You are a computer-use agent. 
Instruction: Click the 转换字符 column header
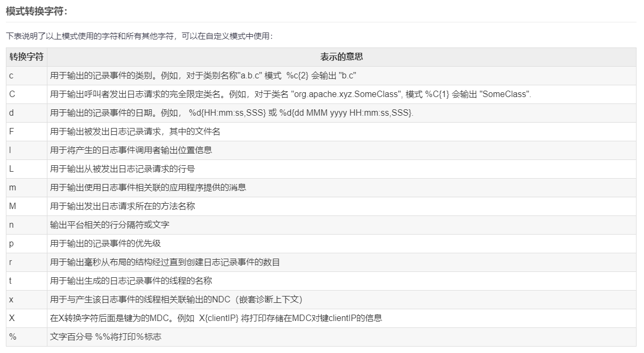[27, 57]
